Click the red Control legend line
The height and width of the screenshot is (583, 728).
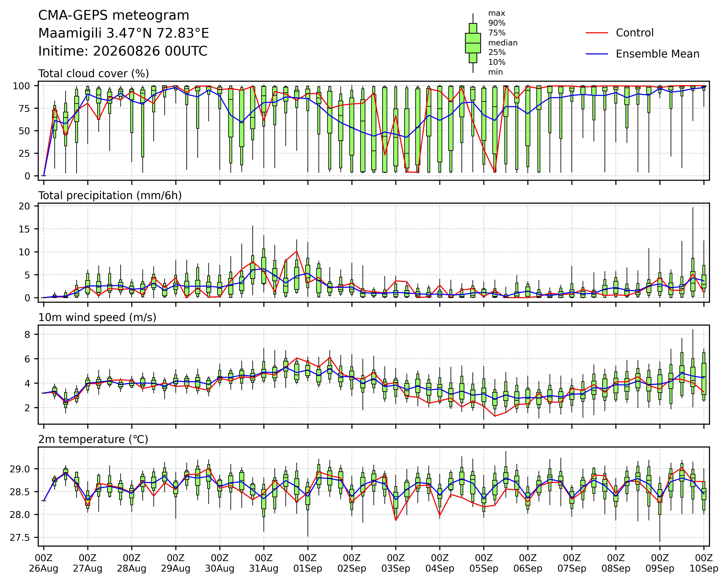pyautogui.click(x=597, y=33)
